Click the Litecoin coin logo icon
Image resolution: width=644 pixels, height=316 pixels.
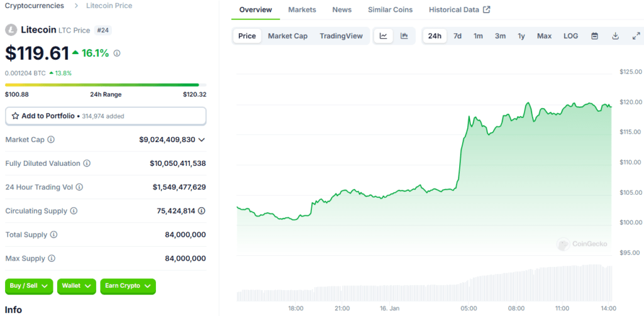[x=11, y=30]
